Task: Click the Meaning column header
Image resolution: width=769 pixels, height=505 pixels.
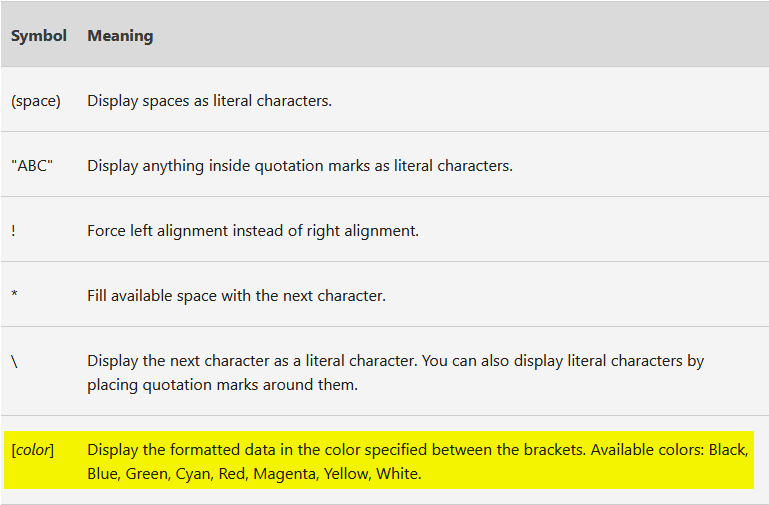Action: pos(120,36)
